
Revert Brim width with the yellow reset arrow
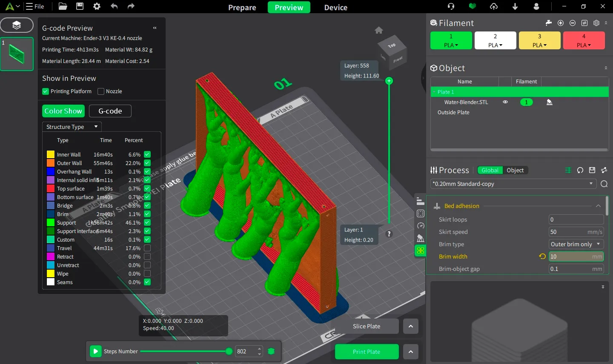click(542, 256)
